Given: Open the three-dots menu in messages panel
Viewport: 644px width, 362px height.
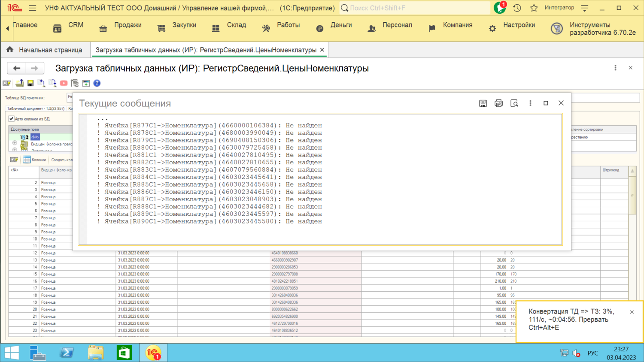Looking at the screenshot, I should pyautogui.click(x=530, y=103).
